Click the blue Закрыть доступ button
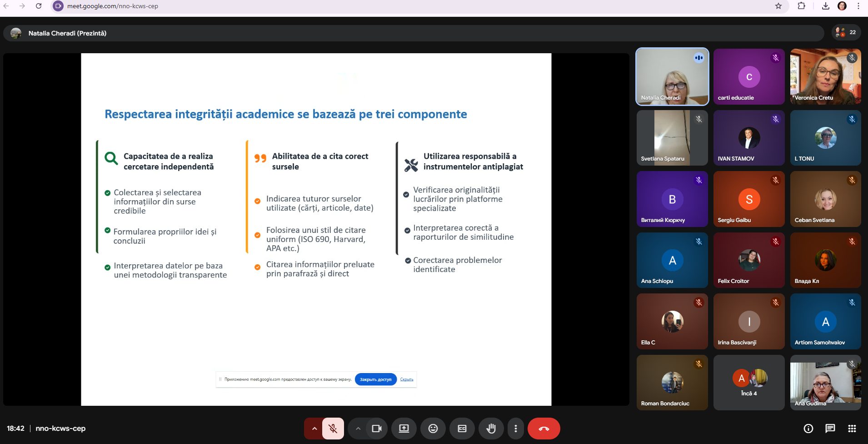Viewport: 868px width, 444px height. point(375,379)
